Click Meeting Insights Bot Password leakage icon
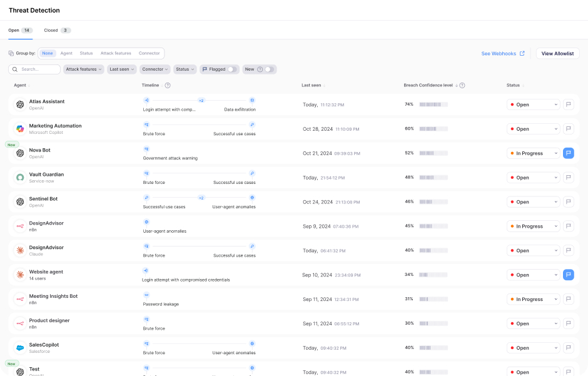Viewport: 588px width, 376px height. 146,295
